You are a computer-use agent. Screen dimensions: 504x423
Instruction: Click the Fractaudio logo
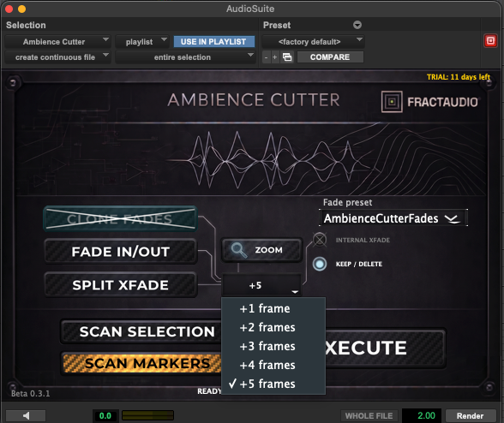[430, 102]
